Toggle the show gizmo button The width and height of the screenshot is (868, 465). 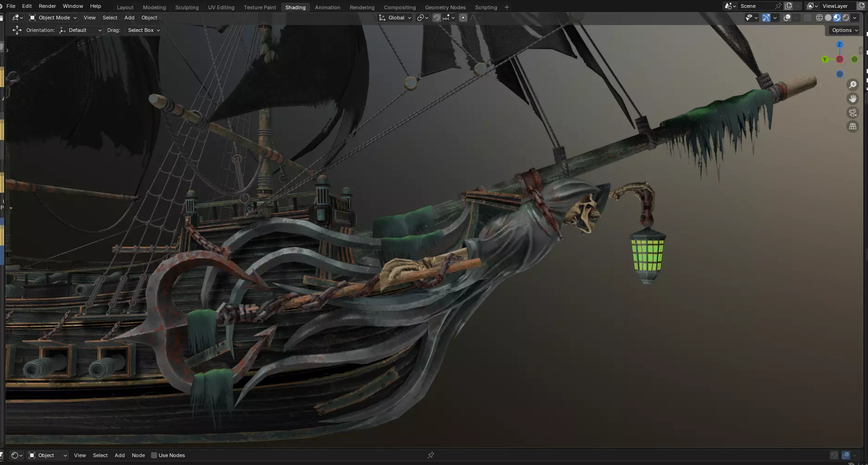(766, 18)
